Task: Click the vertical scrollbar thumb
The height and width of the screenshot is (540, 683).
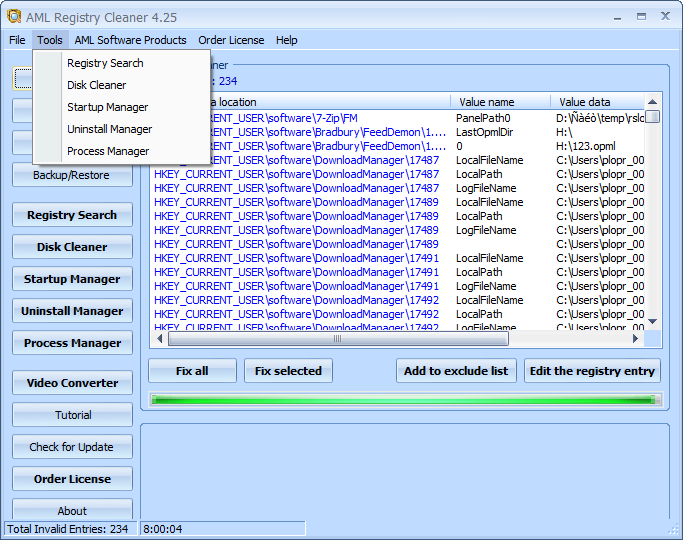Action: [652, 117]
